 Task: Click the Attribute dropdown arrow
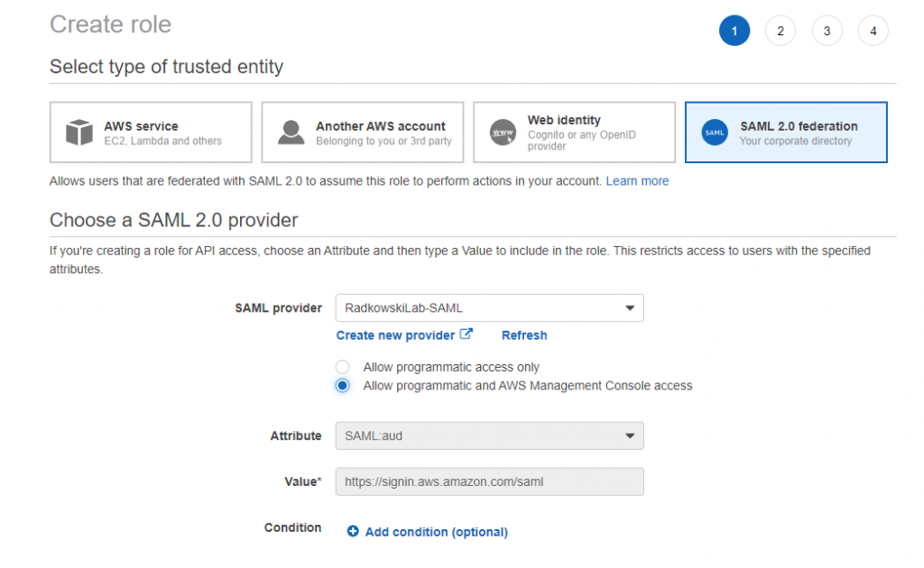click(630, 435)
